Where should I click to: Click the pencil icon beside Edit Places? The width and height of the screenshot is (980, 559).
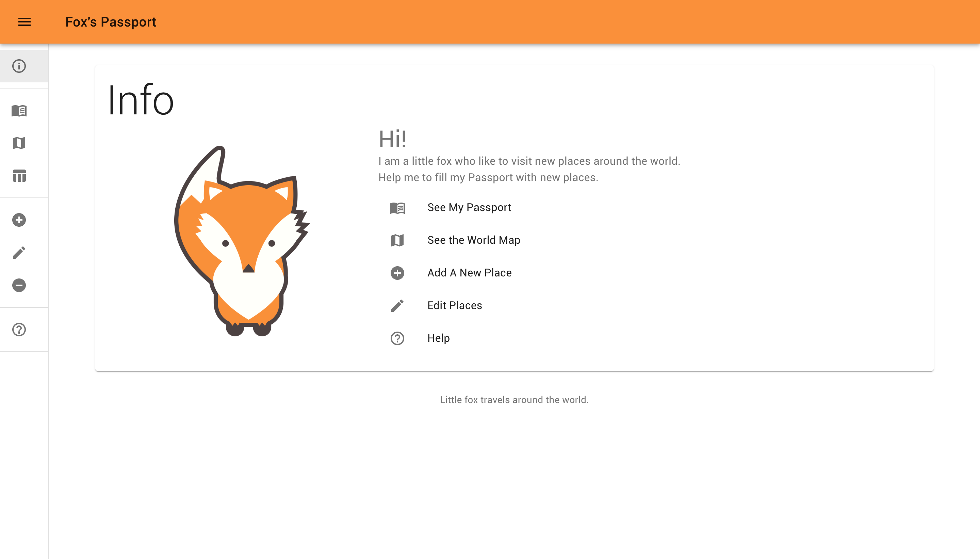[x=397, y=306]
